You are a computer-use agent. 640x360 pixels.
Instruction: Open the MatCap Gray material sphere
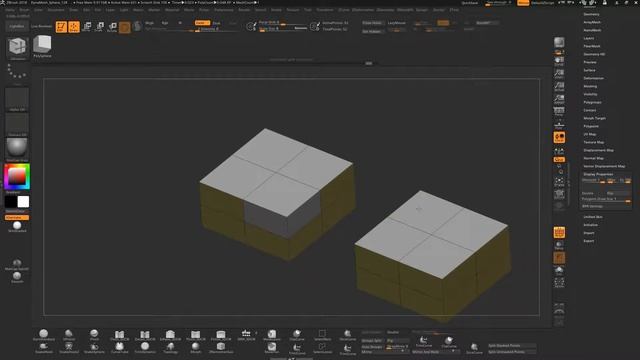click(x=17, y=149)
